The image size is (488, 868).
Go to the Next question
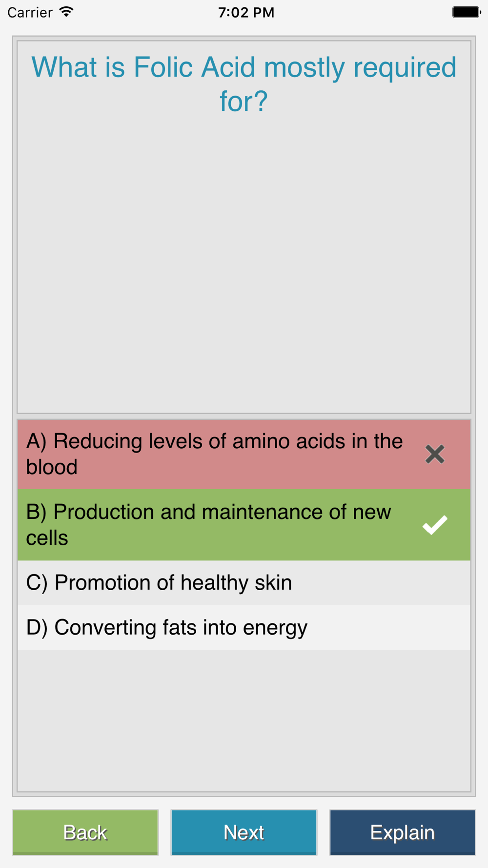(x=244, y=832)
